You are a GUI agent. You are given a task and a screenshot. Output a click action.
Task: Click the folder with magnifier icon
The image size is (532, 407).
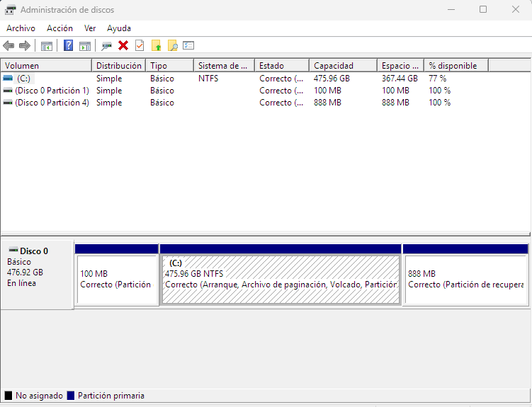click(x=172, y=46)
